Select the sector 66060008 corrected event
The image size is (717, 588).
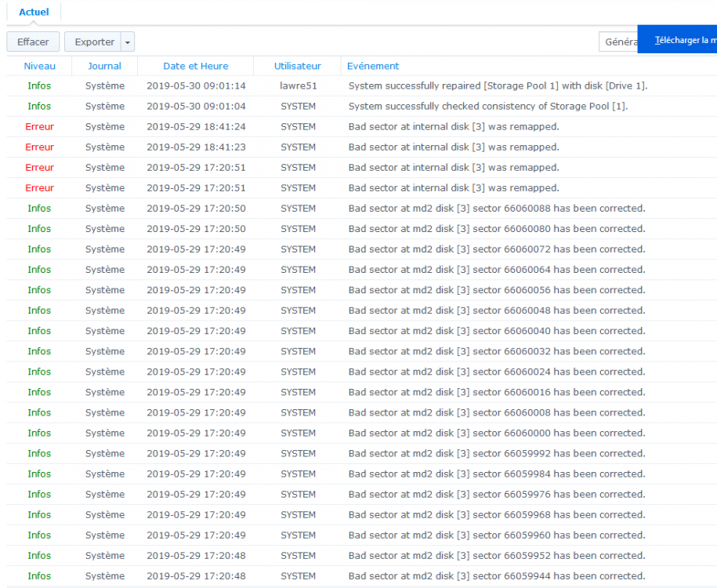point(362,412)
